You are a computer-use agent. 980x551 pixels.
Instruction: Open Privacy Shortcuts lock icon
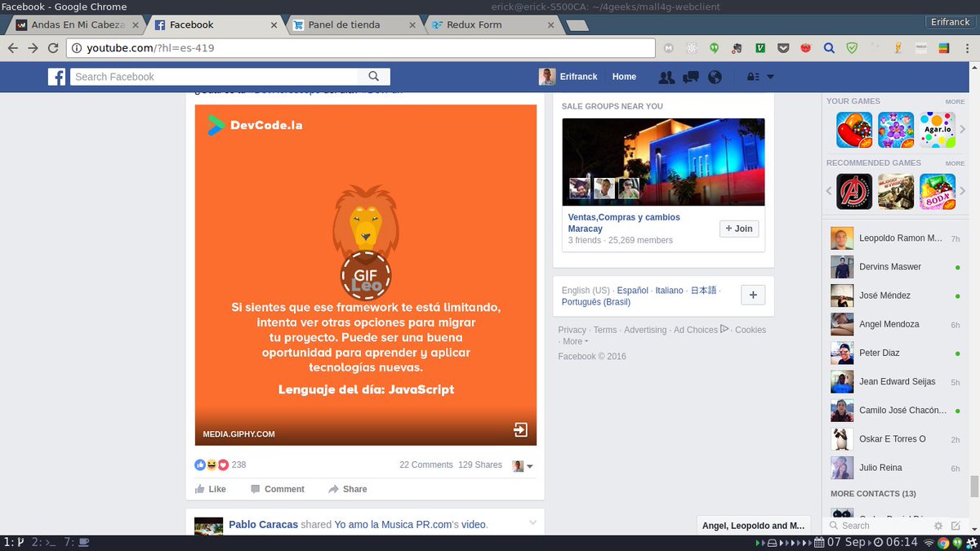tap(753, 77)
